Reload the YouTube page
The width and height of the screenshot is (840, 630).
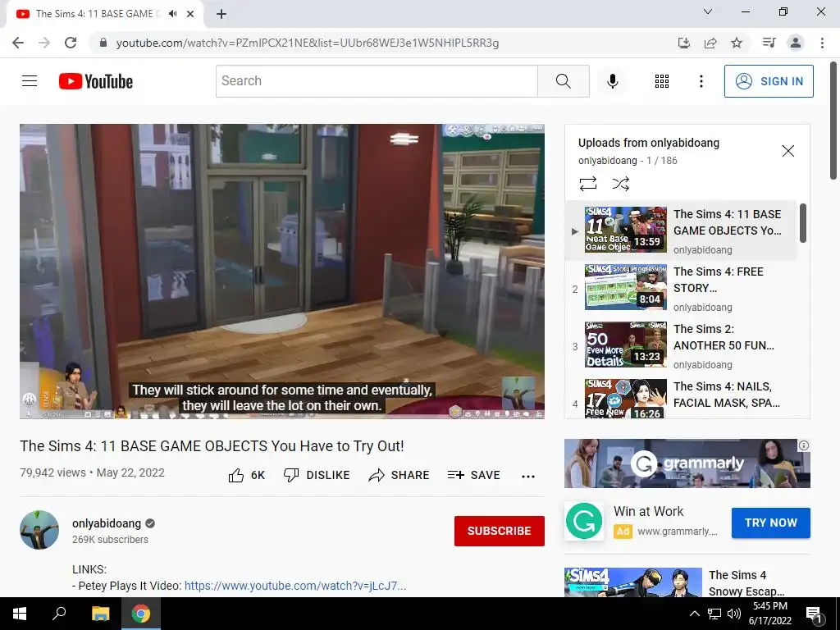71,43
